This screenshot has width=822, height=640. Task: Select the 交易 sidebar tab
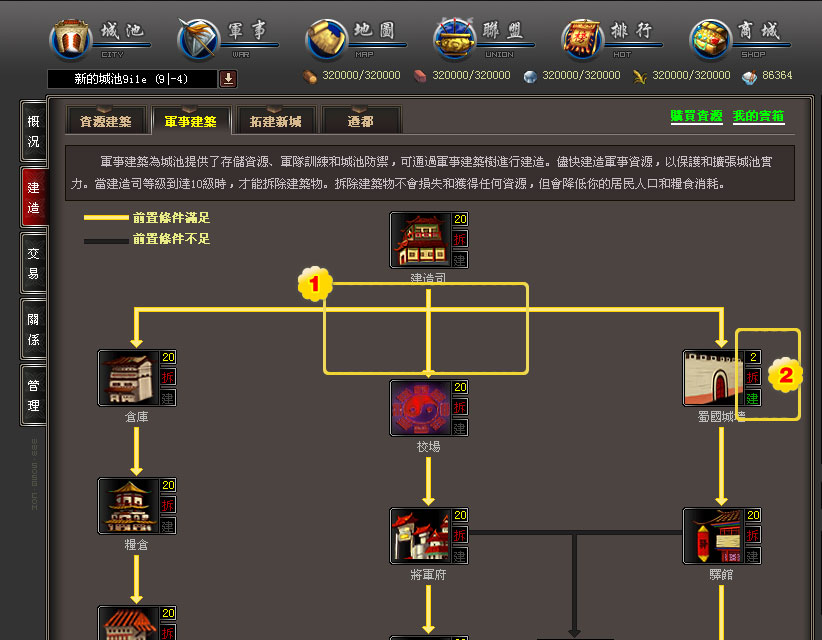click(x=34, y=263)
